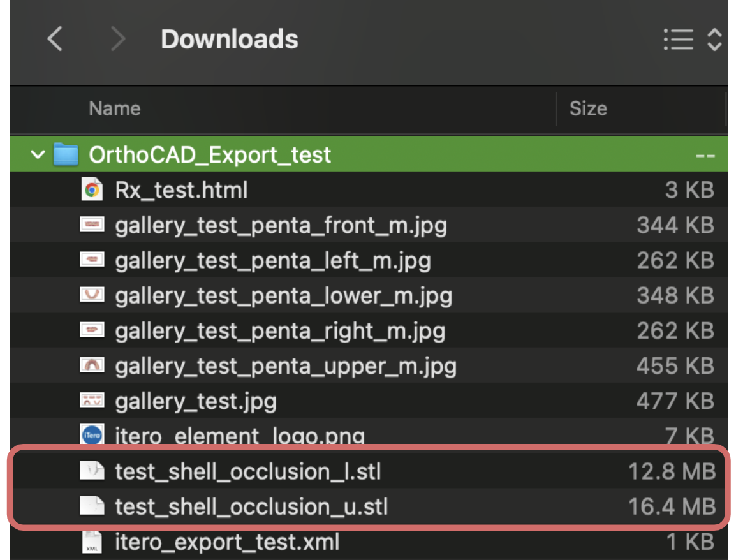Go forward with the right arrow
The image size is (736, 560).
[118, 38]
